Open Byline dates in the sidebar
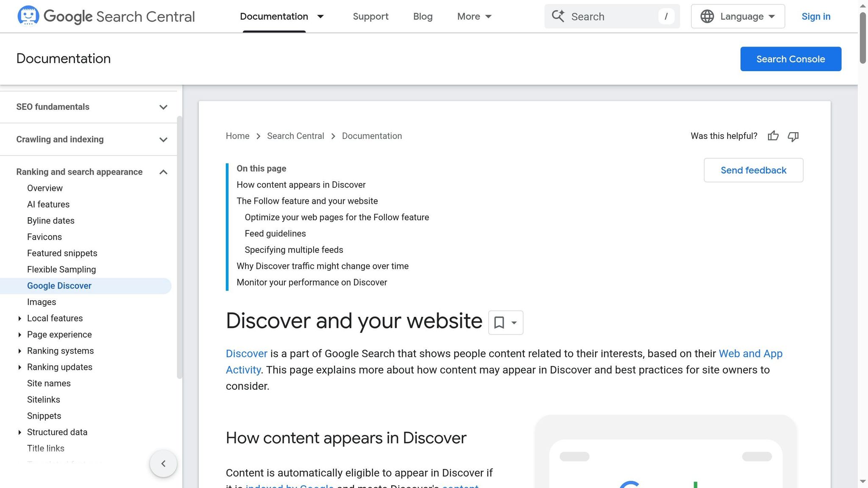 [50, 221]
